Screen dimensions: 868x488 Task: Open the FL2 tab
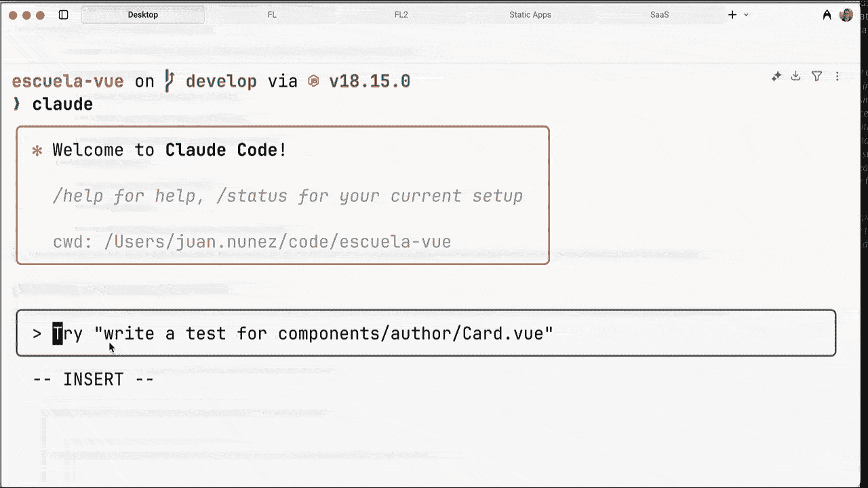[401, 15]
